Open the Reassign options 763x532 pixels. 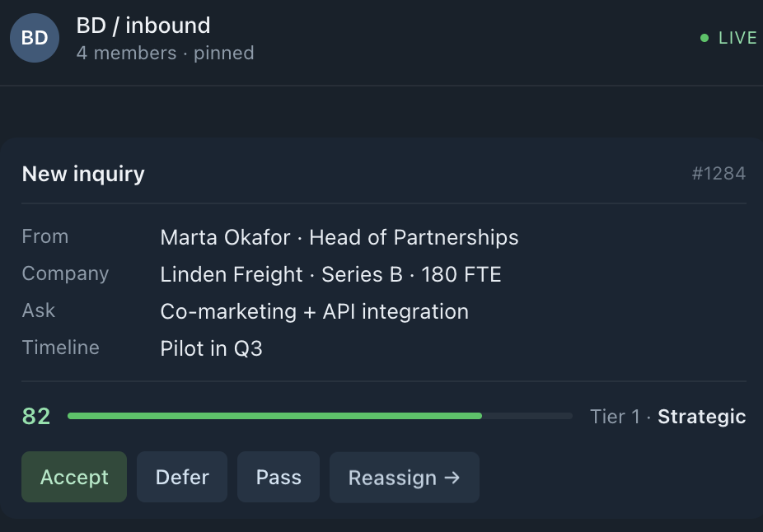[405, 477]
